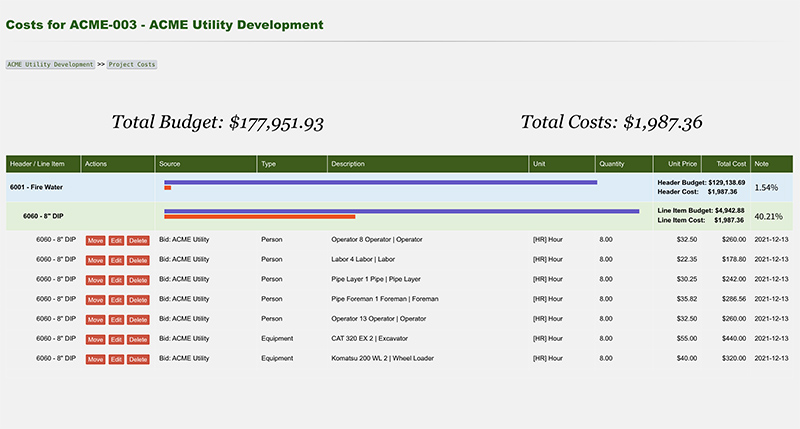Edit the Operator 13 Operator row
The height and width of the screenshot is (429, 800).
coord(116,319)
